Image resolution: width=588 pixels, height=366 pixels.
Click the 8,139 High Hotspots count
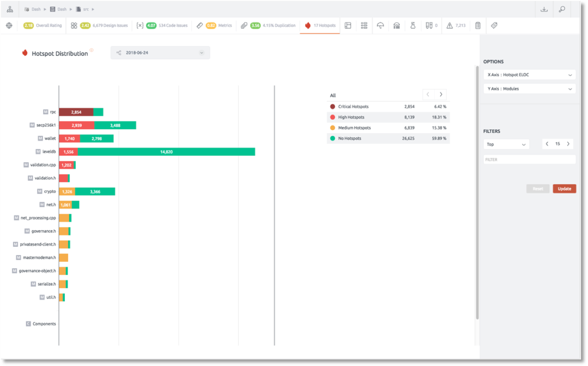click(409, 117)
